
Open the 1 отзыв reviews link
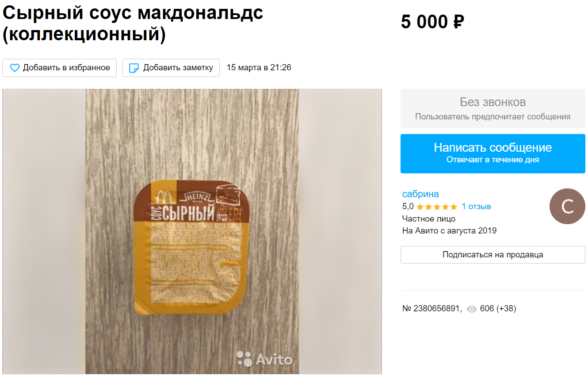[x=476, y=207]
